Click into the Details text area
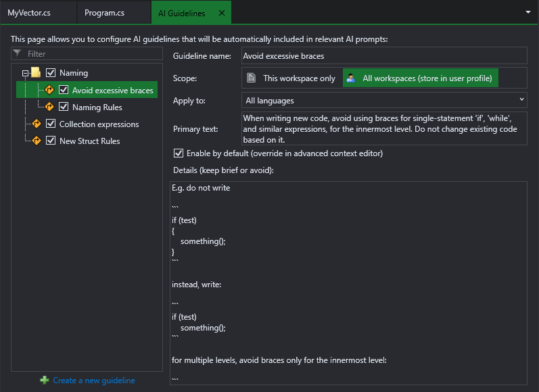This screenshot has height=392, width=539. (x=348, y=283)
